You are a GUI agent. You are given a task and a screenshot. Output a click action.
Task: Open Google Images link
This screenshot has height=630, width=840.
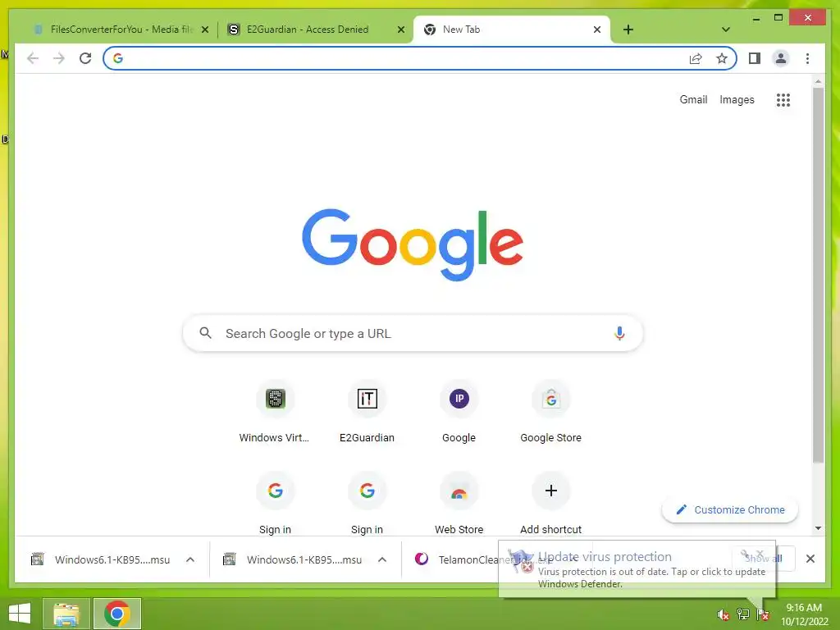coord(737,99)
